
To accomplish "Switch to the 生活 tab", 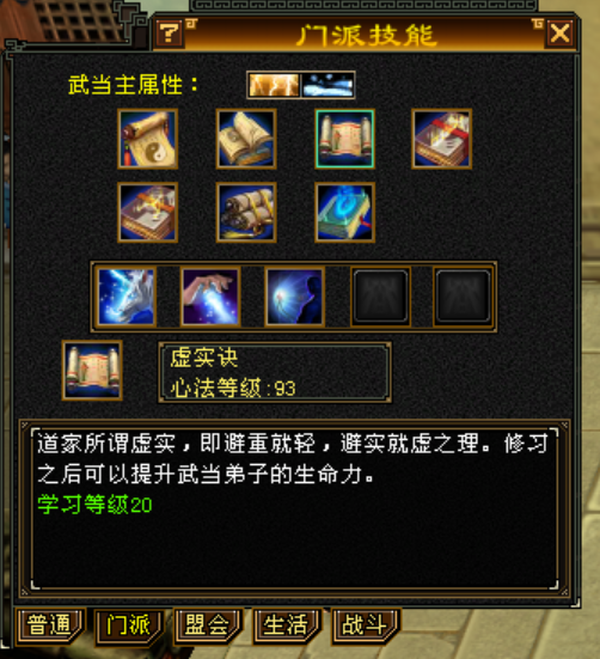I will 287,626.
